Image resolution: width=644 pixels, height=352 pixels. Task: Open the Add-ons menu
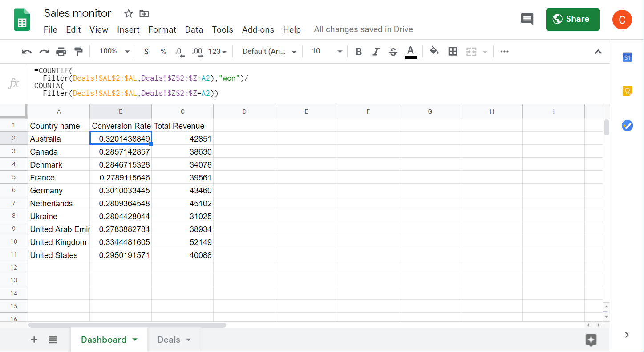coord(258,29)
